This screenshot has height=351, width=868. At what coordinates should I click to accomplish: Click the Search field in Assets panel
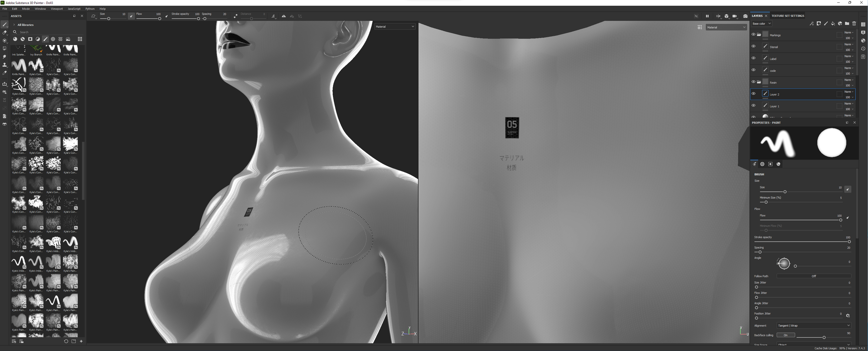coord(47,32)
